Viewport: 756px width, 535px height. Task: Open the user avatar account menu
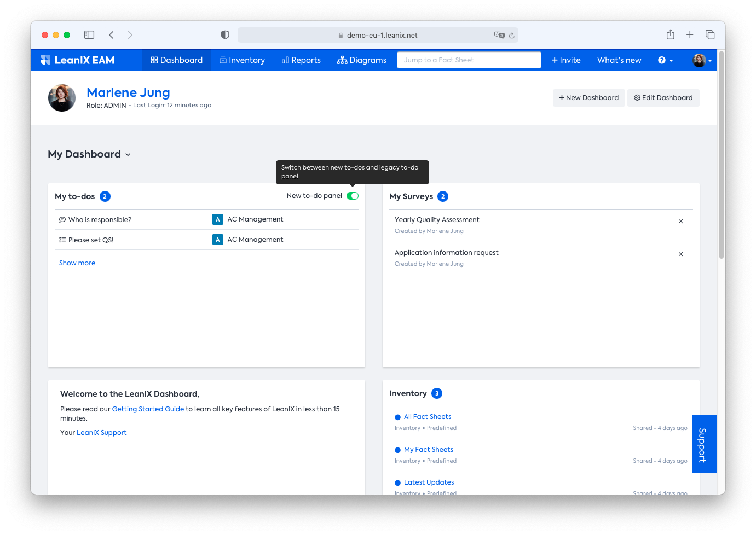[x=702, y=60]
